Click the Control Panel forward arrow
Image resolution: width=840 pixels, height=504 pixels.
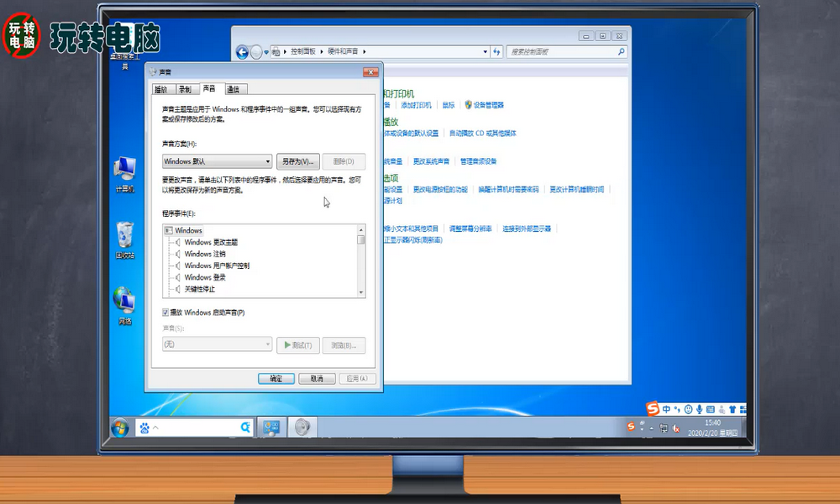pyautogui.click(x=256, y=52)
